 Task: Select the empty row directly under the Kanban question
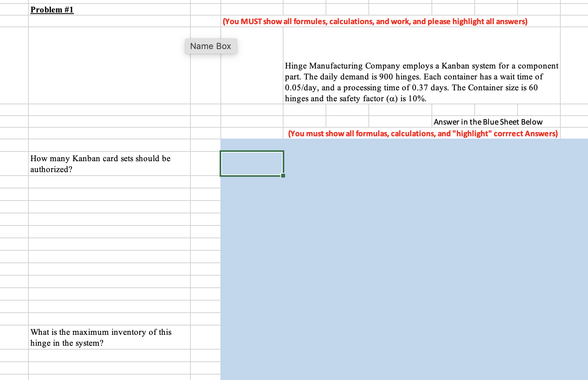coord(109,182)
